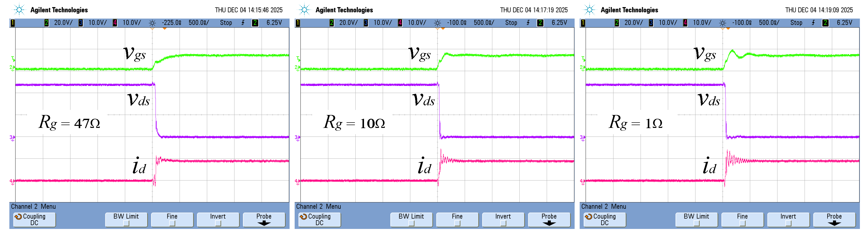Expand the Probe options on the rightmost scope
Viewport: 868px width, 235px height.
[834, 220]
